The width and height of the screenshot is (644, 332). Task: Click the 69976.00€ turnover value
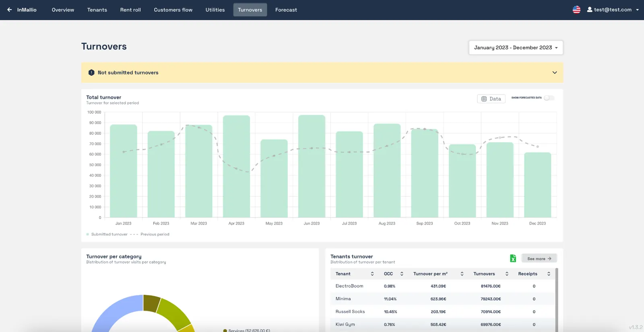tap(491, 324)
